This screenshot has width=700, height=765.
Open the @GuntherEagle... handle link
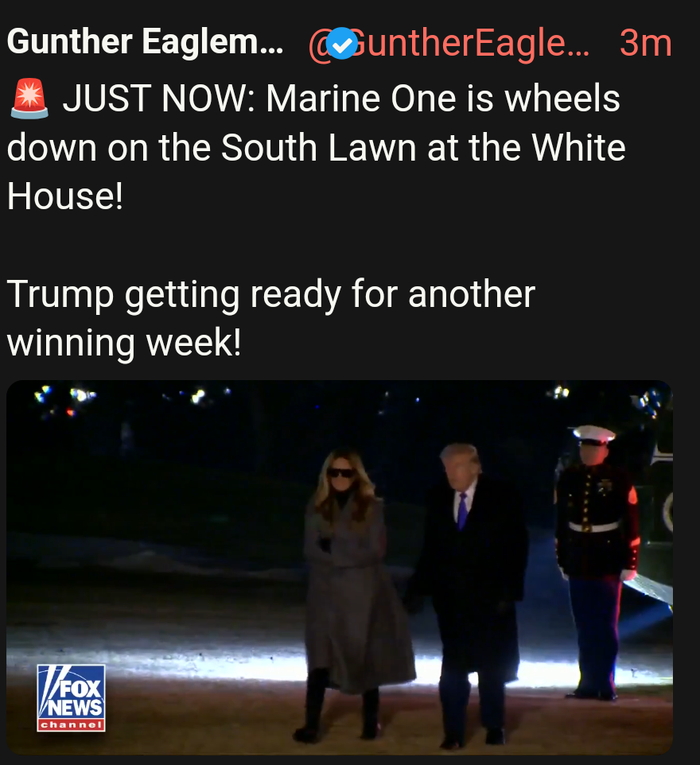[449, 44]
